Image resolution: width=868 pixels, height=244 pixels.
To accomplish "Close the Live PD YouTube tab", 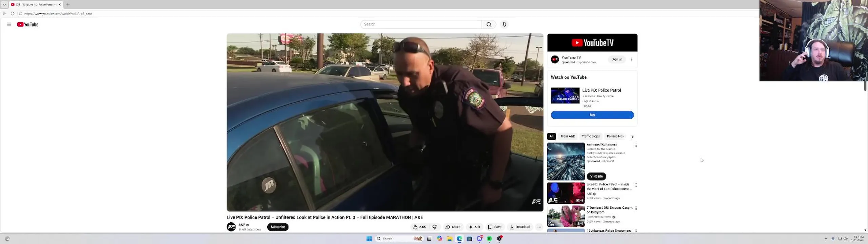I will point(60,4).
